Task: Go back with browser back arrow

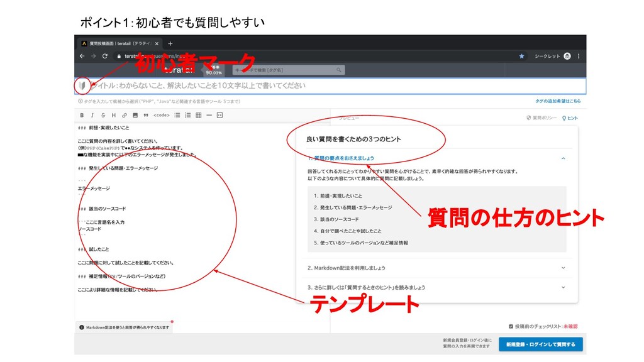Action: (x=82, y=56)
